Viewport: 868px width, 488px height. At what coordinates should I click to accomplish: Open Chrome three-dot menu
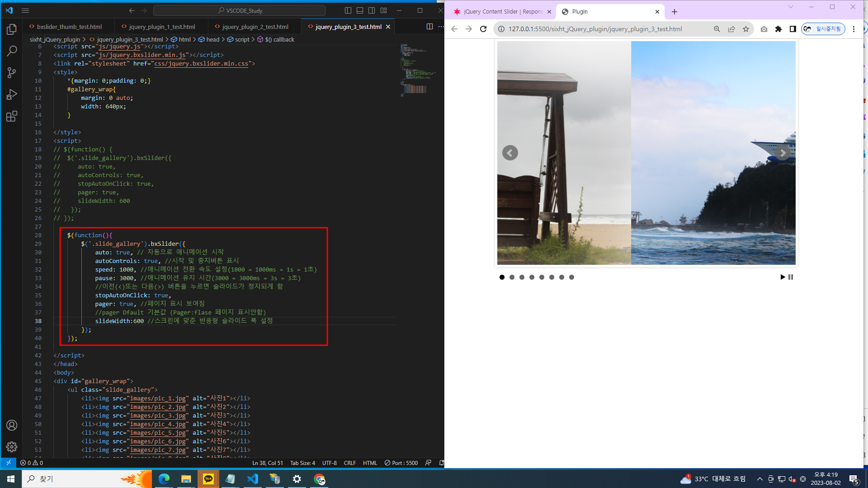click(x=854, y=29)
